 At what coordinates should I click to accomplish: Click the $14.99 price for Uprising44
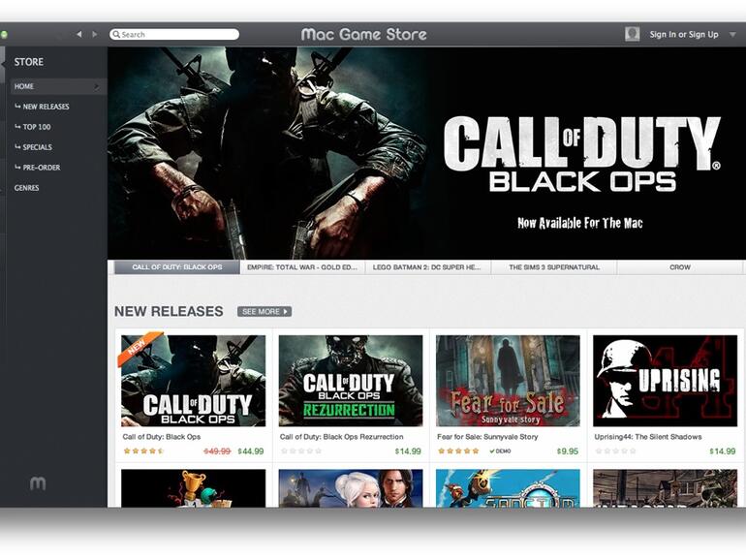coord(723,451)
